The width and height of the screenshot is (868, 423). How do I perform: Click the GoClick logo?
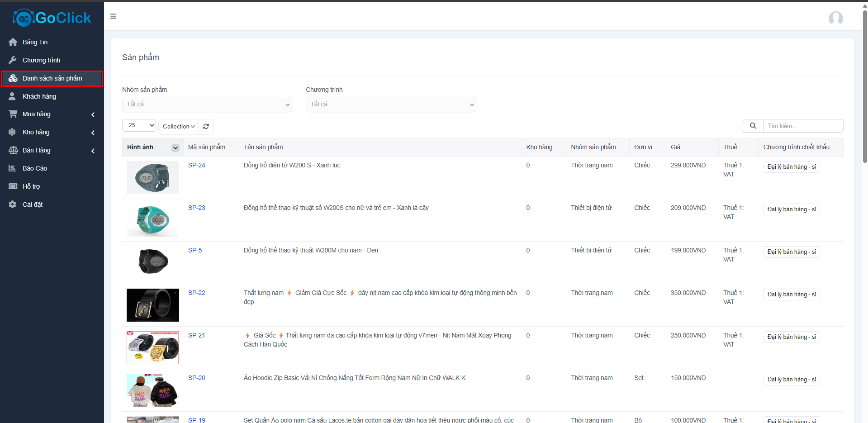coord(52,18)
